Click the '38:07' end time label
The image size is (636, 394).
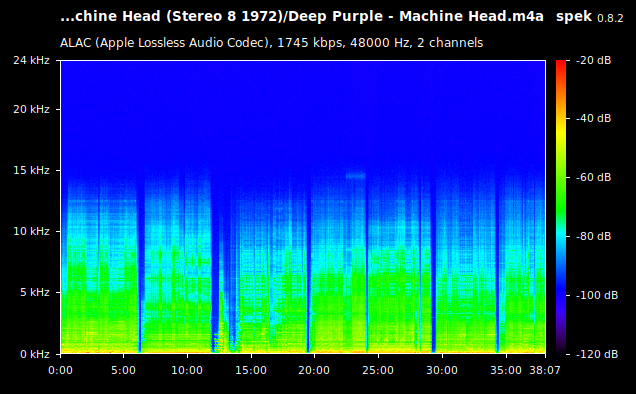[545, 370]
